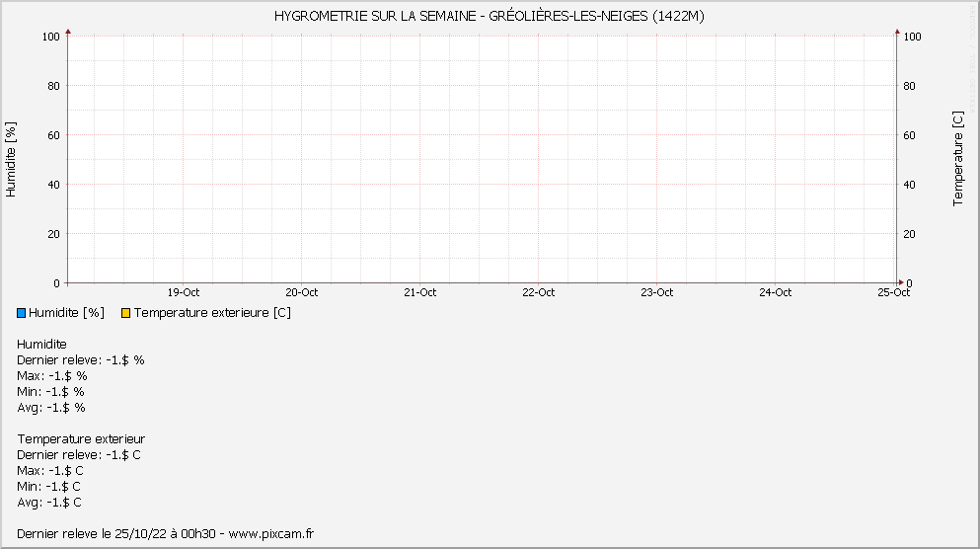Click the 'Temperature exterieure [C]' legend label

pyautogui.click(x=212, y=313)
